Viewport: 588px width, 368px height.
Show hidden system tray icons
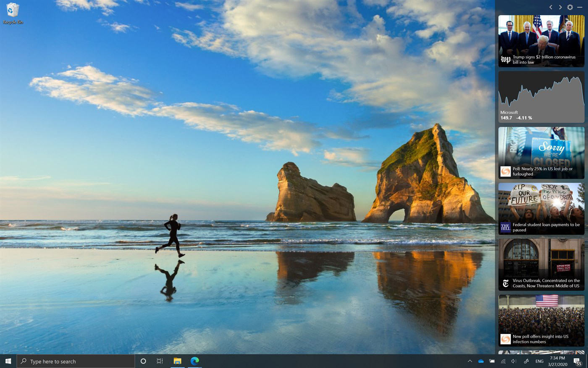coord(470,361)
